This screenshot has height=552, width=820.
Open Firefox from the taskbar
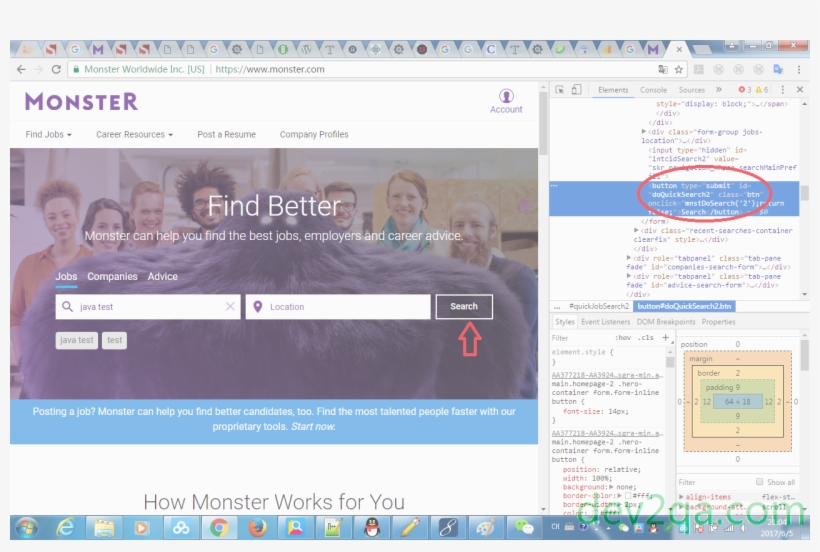tap(257, 528)
